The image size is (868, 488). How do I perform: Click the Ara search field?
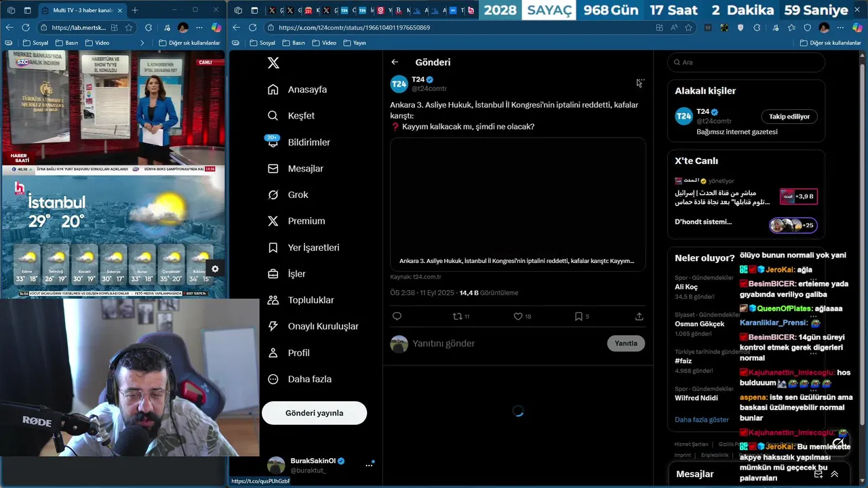pyautogui.click(x=746, y=62)
